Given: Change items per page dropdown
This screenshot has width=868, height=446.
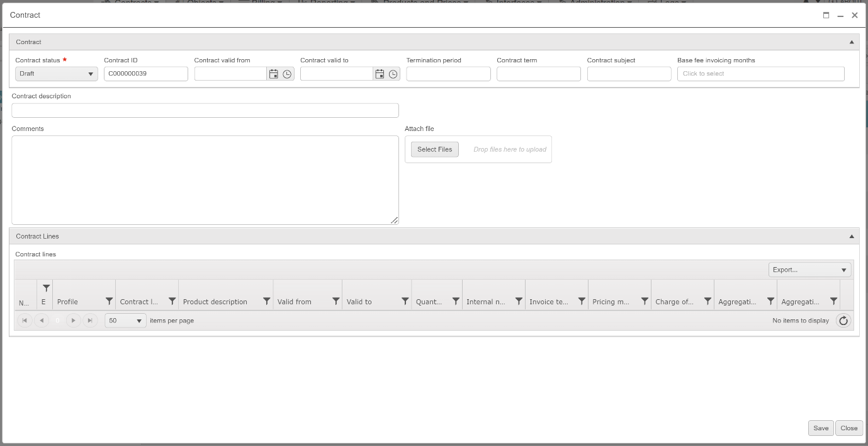Looking at the screenshot, I should click(x=125, y=321).
